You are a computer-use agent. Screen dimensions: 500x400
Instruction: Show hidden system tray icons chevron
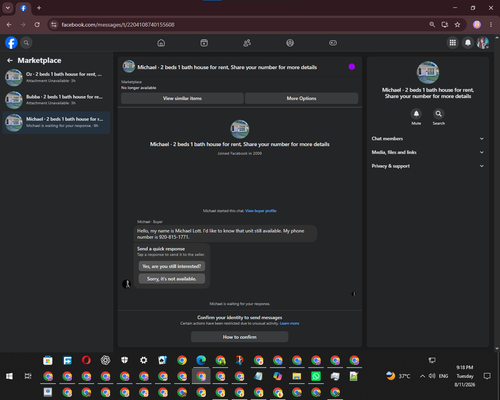point(422,376)
